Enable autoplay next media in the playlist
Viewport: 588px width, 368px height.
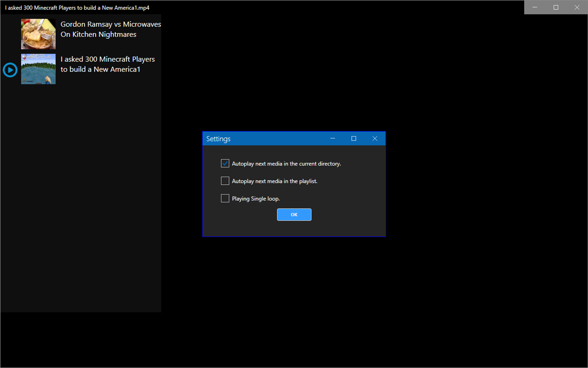tap(225, 180)
